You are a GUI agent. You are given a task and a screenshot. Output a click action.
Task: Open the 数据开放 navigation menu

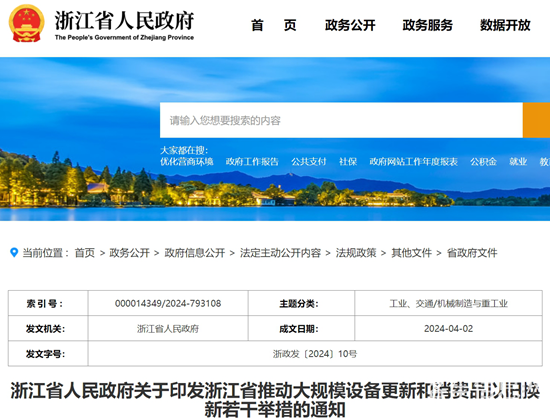[x=505, y=25]
